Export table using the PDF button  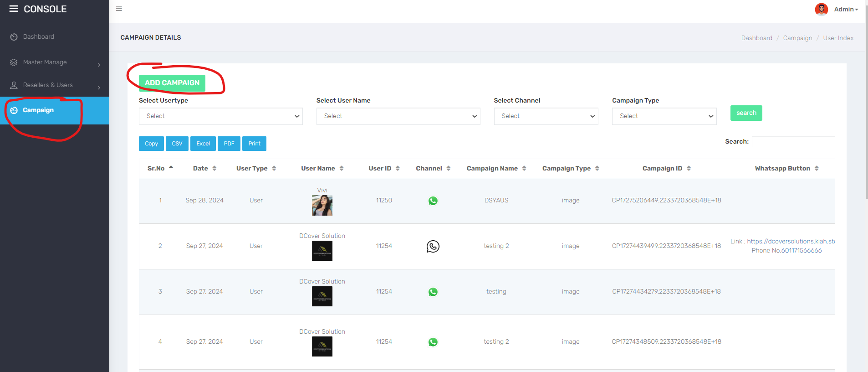click(x=229, y=144)
